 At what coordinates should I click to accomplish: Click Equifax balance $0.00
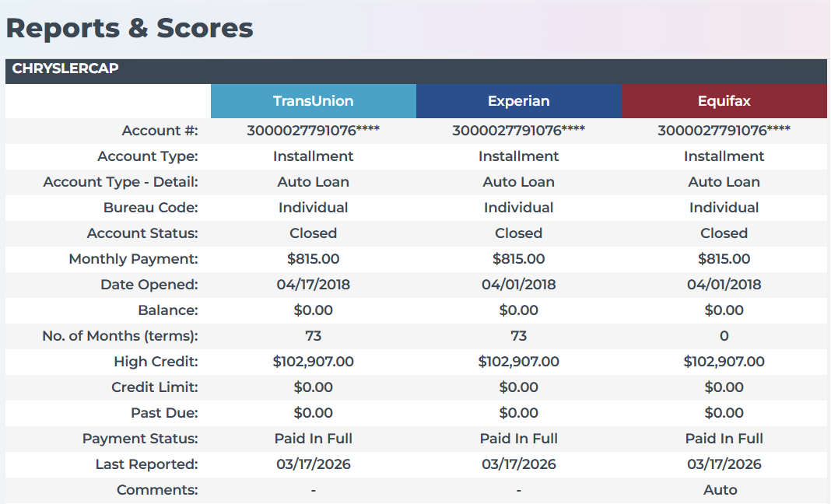click(724, 310)
